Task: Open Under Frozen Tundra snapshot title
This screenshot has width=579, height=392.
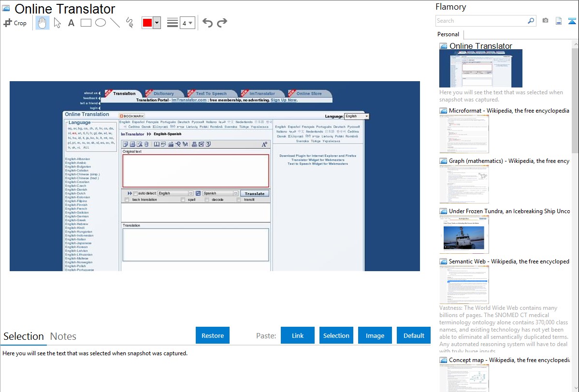Action: pos(509,211)
